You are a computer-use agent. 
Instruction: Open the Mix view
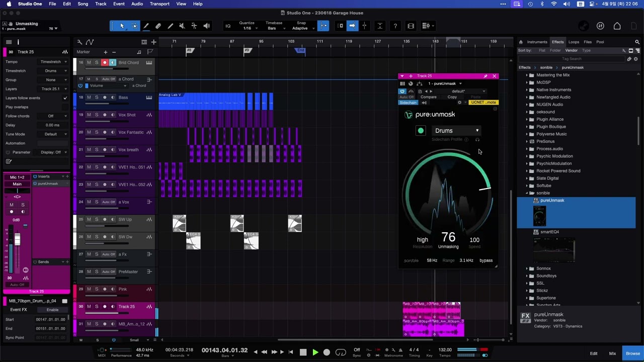612,353
